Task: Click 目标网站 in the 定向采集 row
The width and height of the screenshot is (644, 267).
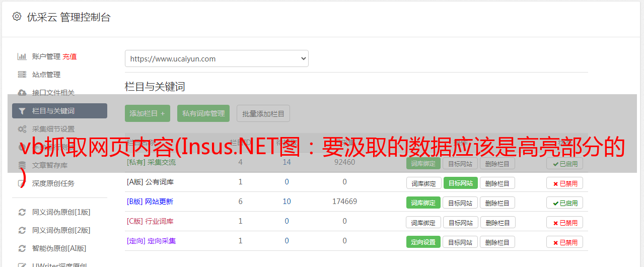Action: coord(460,242)
